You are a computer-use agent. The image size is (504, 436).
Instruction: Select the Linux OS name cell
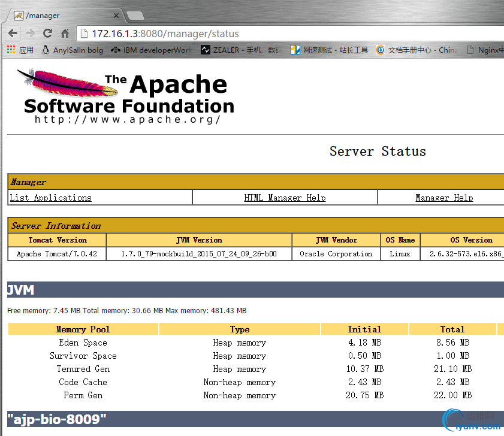pyautogui.click(x=400, y=254)
